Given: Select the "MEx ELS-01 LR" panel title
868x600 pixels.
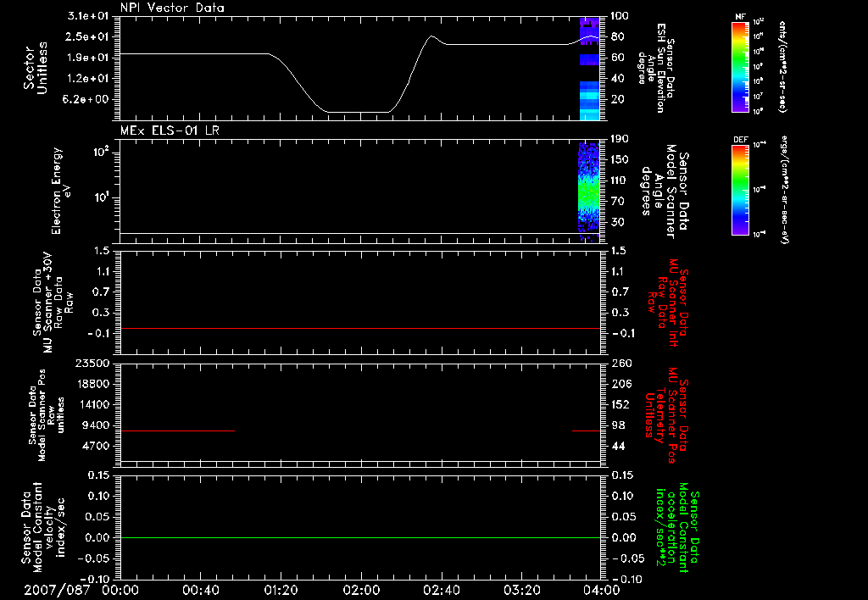Looking at the screenshot, I should point(170,131).
